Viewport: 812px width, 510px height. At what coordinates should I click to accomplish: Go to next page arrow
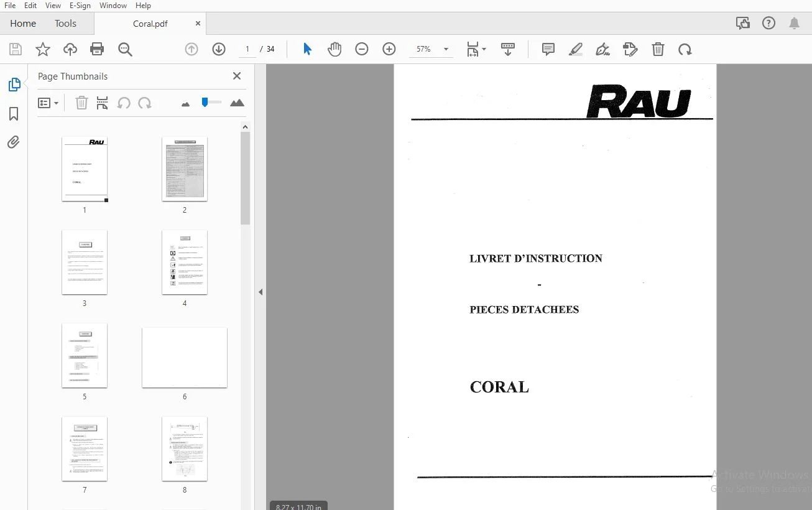(x=219, y=49)
